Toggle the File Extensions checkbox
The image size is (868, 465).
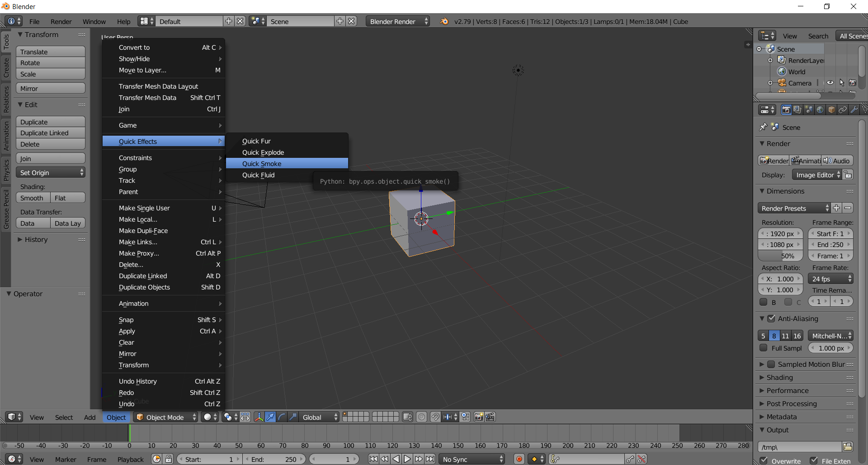pyautogui.click(x=814, y=460)
